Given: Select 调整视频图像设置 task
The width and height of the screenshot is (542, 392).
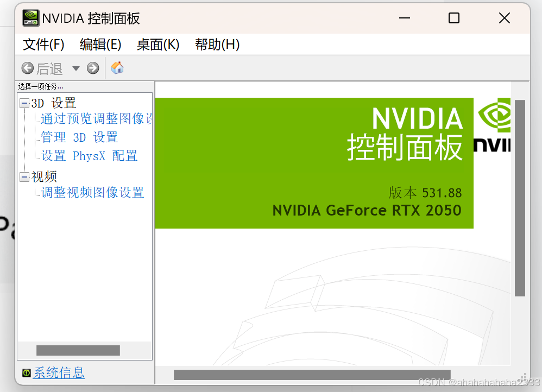Looking at the screenshot, I should (92, 193).
